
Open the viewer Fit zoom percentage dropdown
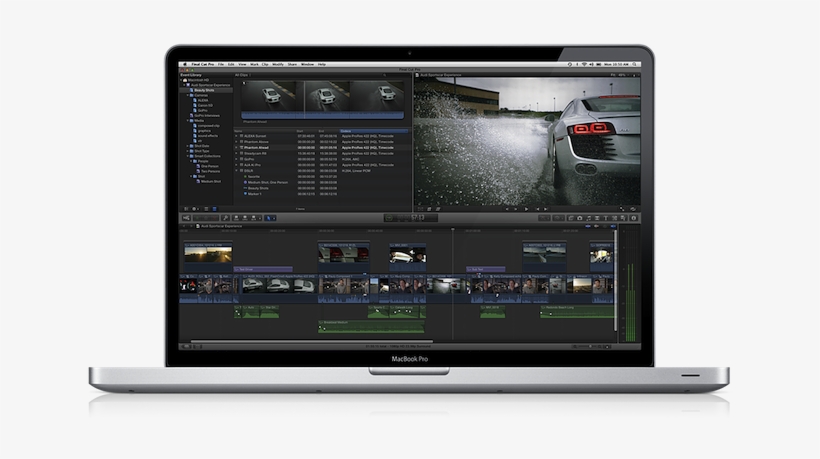tap(620, 75)
